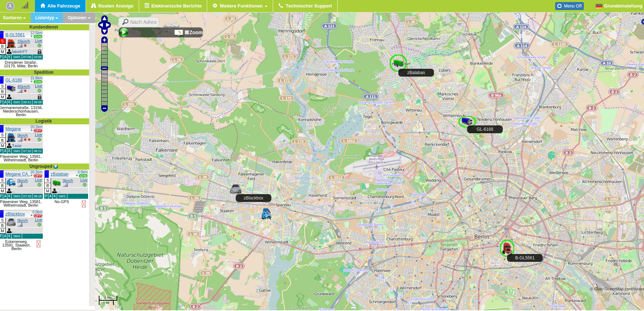This screenshot has width=644, height=311.
Task: Click the blue van icon of Megane CA
Action: 11,182
